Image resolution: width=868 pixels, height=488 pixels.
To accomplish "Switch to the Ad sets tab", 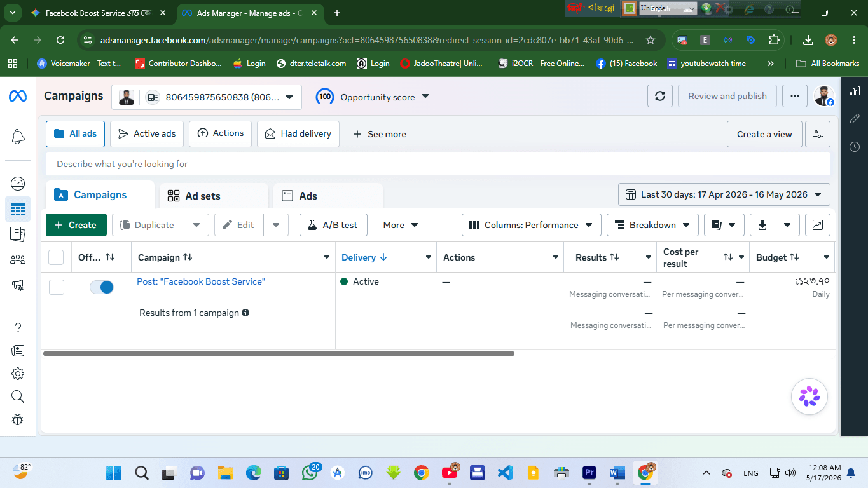I will [x=214, y=196].
